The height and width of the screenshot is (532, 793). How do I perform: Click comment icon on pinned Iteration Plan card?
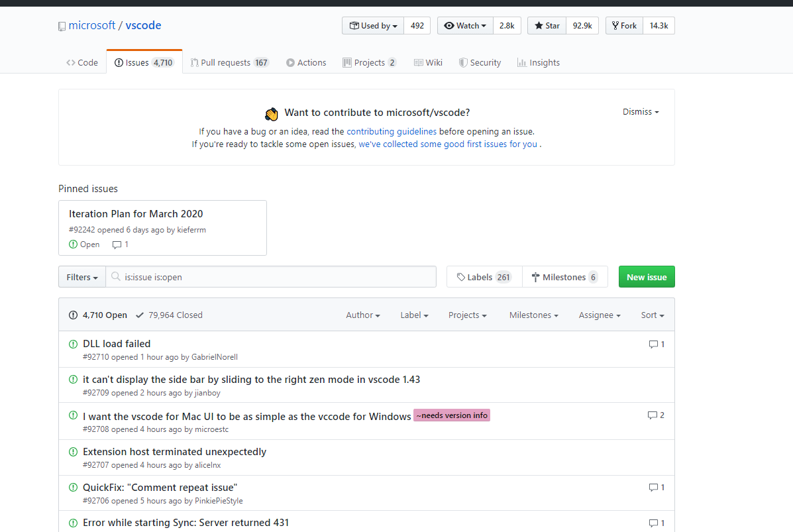tap(117, 244)
